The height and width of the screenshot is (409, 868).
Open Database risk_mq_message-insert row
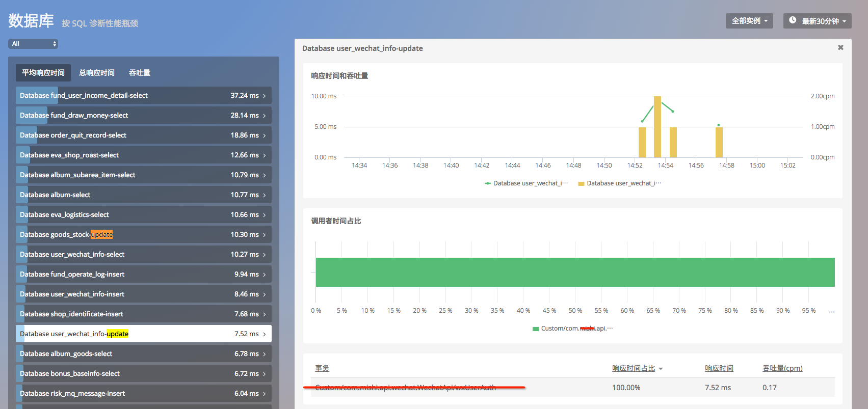coord(144,393)
